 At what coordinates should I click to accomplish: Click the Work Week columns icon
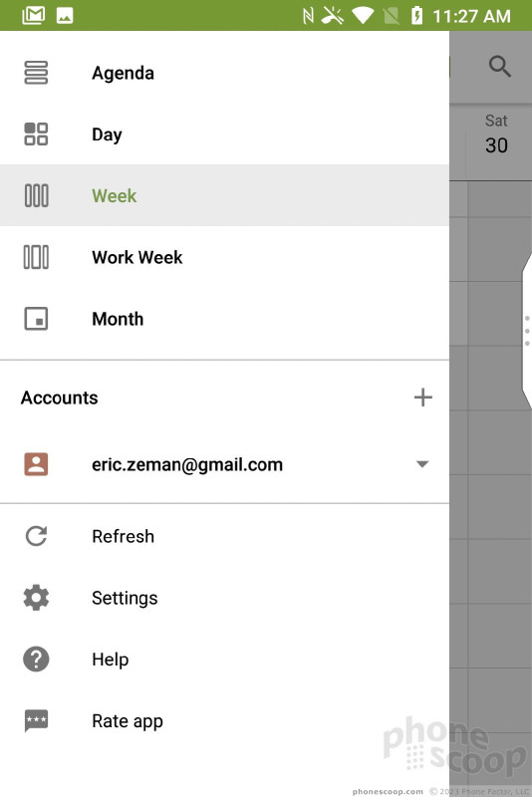(36, 257)
